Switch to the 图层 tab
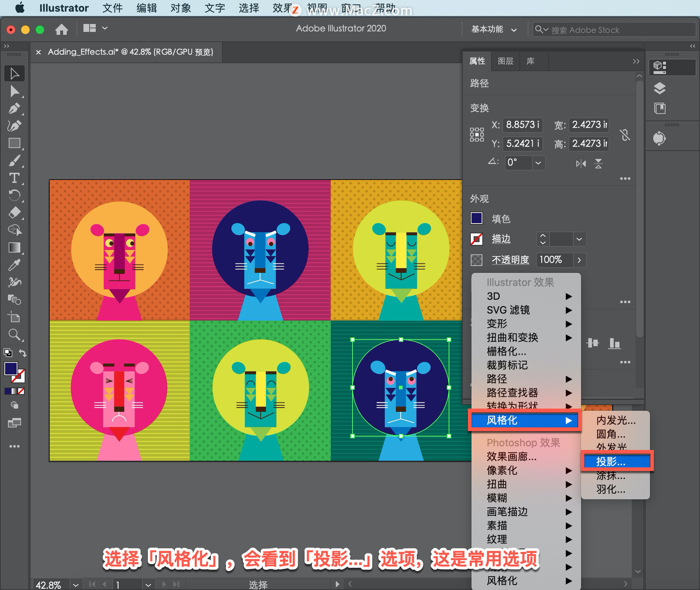This screenshot has width=700, height=590. tap(505, 61)
